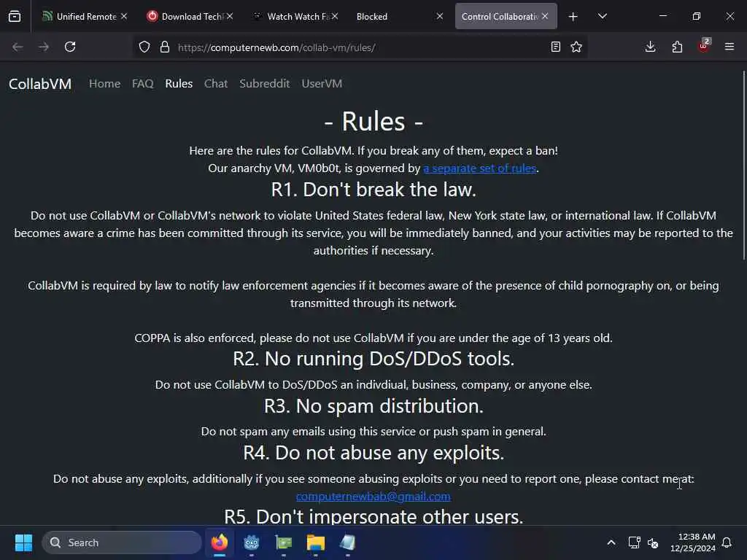Click the muted volume tray icon
Viewport: 747px width, 560px height.
pyautogui.click(x=653, y=542)
